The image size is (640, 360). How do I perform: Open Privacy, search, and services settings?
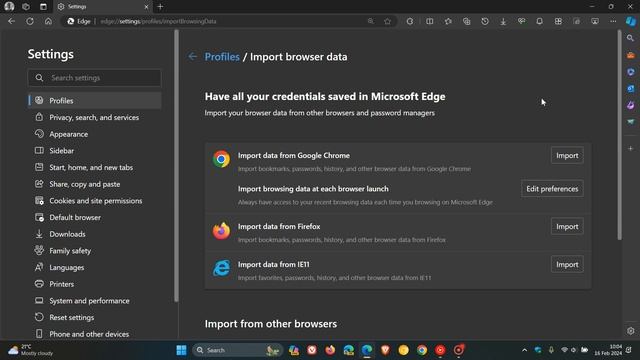tap(95, 117)
